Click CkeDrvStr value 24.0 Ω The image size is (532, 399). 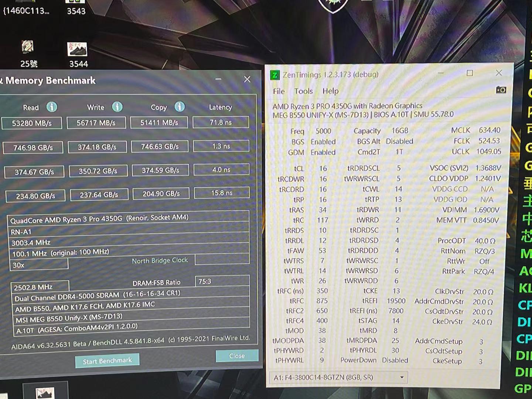click(482, 322)
